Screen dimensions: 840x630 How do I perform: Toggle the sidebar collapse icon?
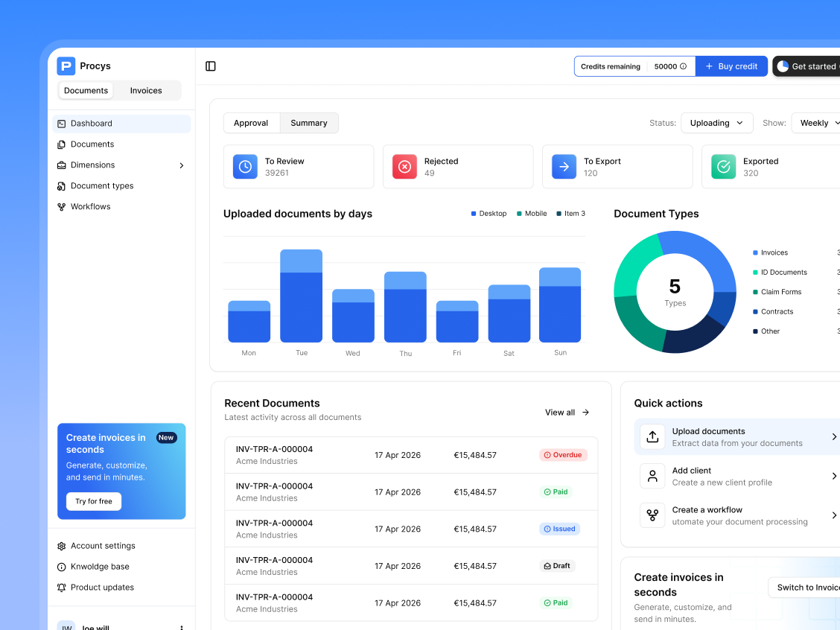point(211,66)
